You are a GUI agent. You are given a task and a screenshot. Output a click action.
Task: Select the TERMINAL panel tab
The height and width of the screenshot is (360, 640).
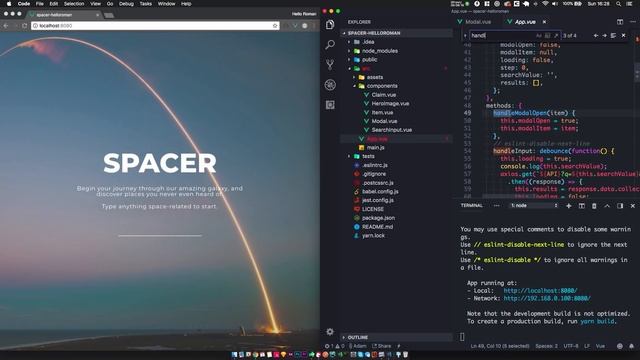tap(472, 206)
